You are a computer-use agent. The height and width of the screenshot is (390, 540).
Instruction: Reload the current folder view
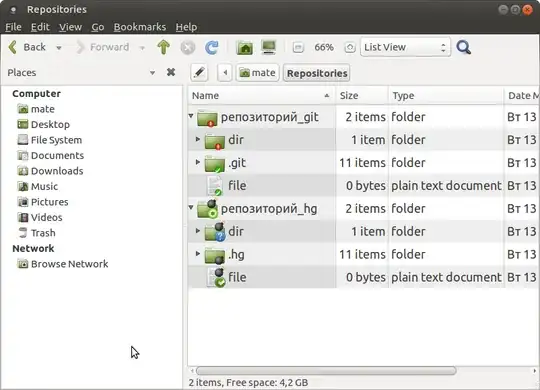(x=211, y=47)
